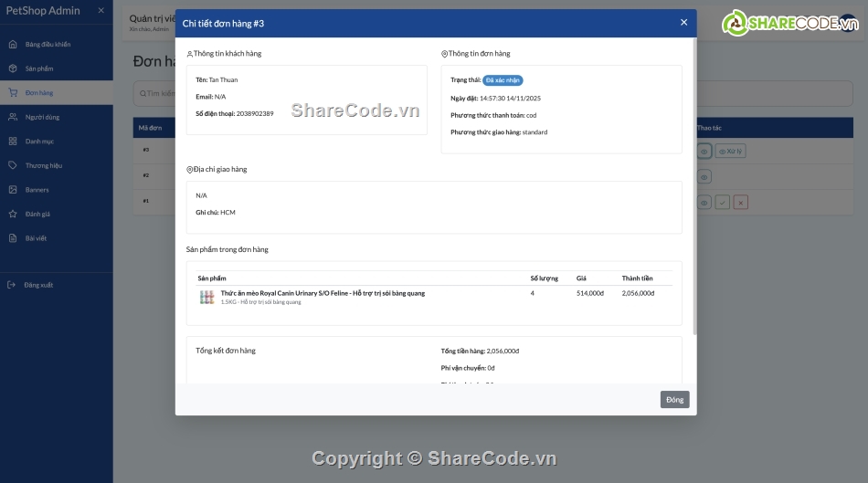Click the 514,000đ price cell
Image resolution: width=868 pixels, height=483 pixels.
click(590, 293)
